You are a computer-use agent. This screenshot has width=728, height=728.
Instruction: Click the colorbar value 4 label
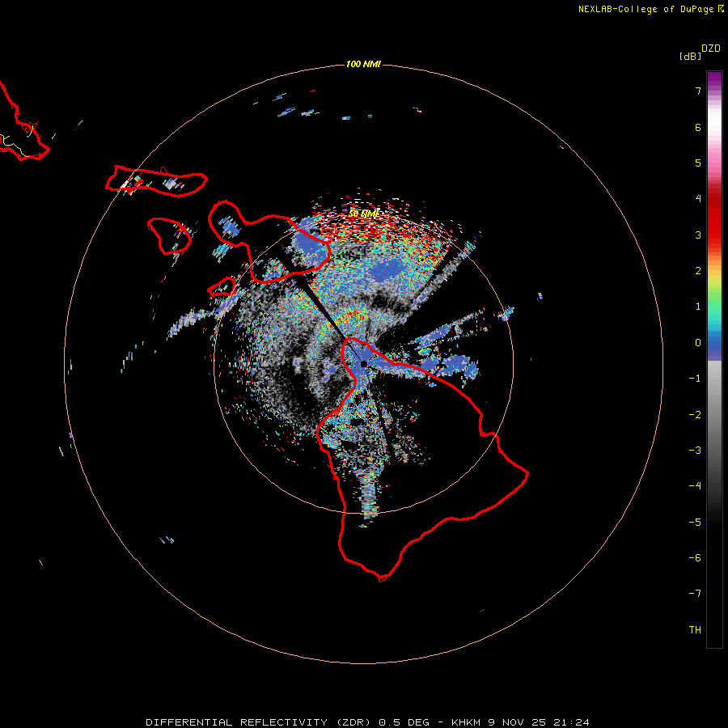click(698, 199)
